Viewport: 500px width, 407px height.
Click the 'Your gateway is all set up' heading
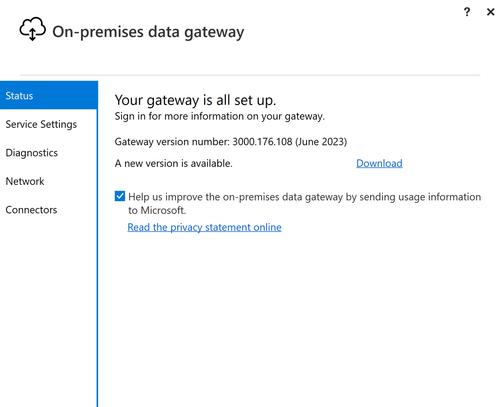195,100
